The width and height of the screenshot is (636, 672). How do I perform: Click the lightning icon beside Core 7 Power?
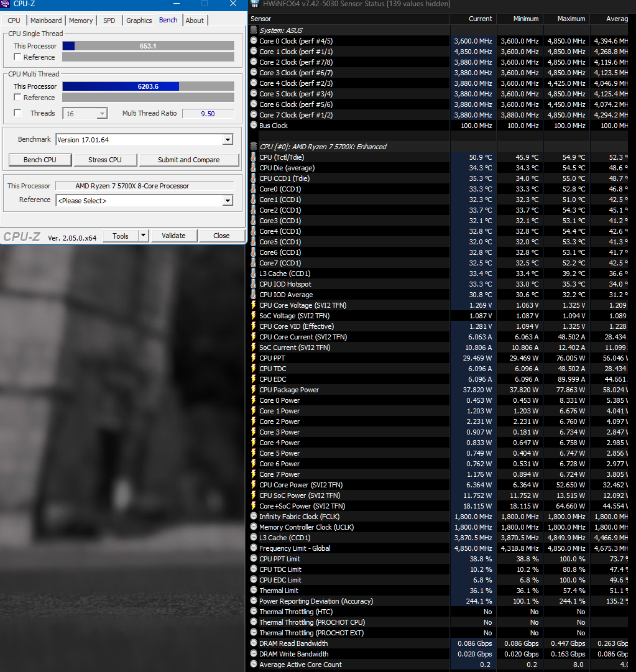click(x=254, y=474)
